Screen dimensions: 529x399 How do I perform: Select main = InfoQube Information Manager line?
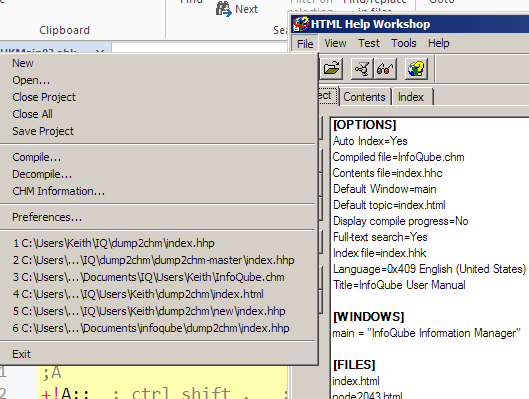pos(427,333)
